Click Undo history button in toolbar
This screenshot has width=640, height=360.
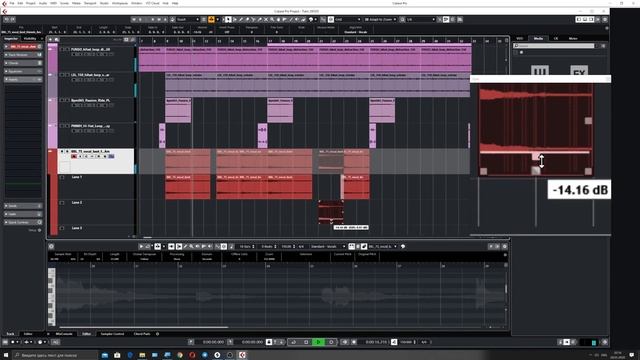(7, 19)
